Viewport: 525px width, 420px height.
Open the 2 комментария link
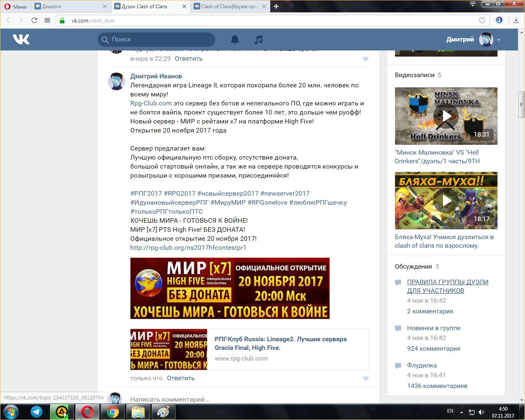point(430,311)
